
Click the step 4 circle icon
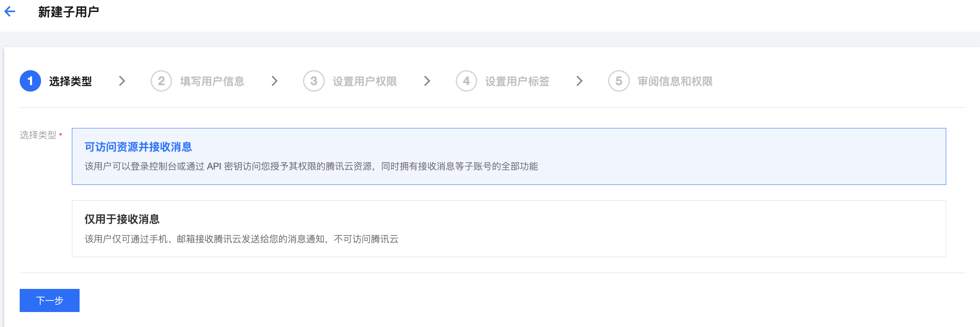point(466,81)
